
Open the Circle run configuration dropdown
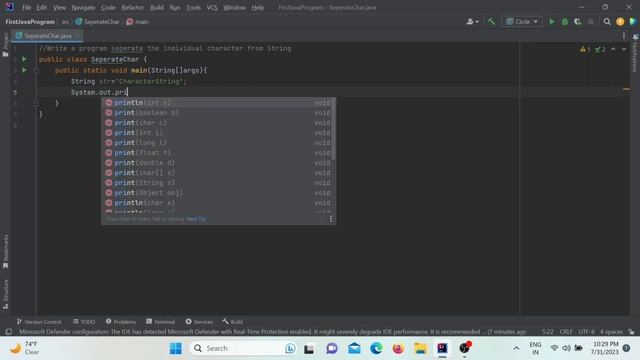tap(522, 22)
